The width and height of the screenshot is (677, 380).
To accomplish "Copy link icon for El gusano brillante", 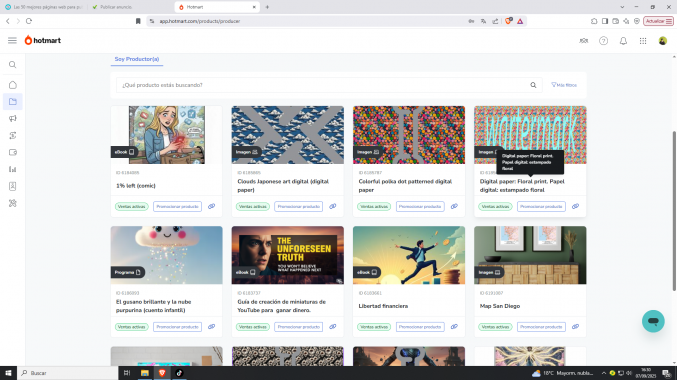I will 212,327.
